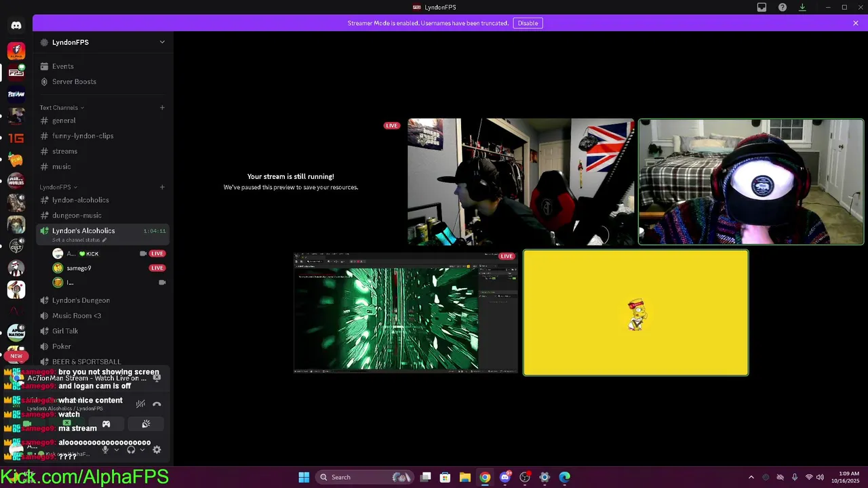Open User Settings gear

[157, 449]
